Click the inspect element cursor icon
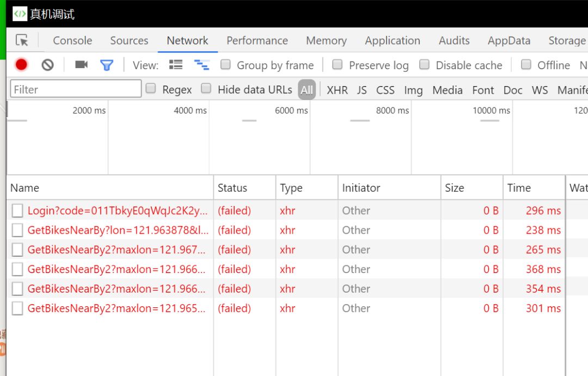588x376 pixels. [22, 40]
